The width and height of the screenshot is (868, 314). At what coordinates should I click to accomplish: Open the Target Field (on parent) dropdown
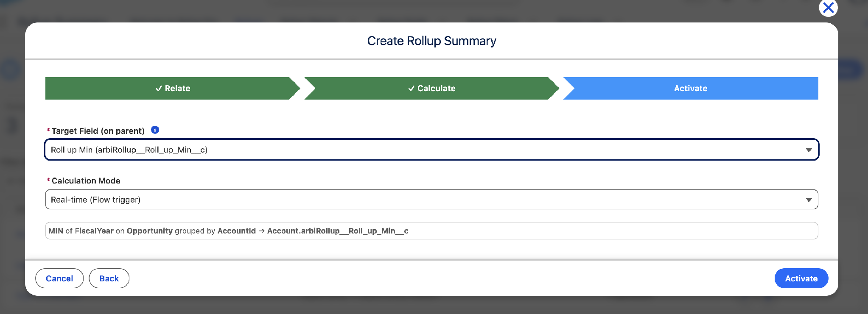(x=431, y=150)
